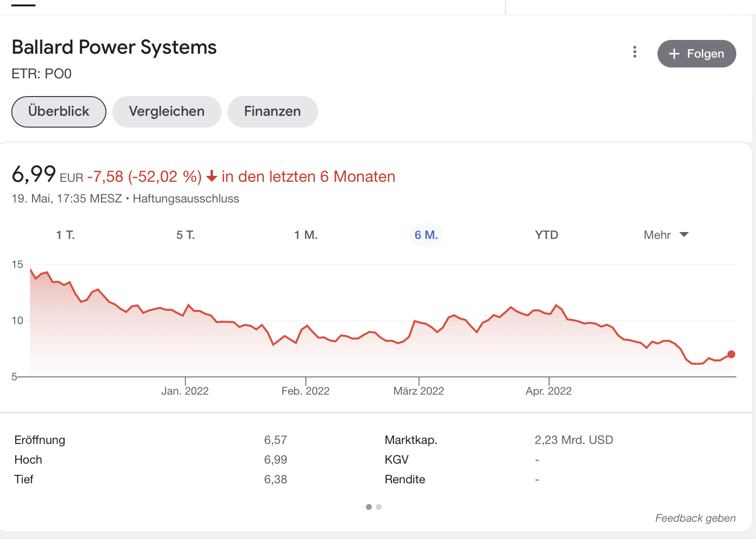This screenshot has width=756, height=539.
Task: Click the Folgen follow button
Action: coord(696,54)
